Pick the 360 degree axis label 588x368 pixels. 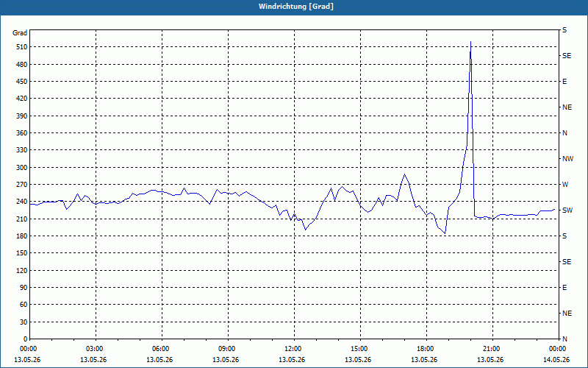click(22, 133)
